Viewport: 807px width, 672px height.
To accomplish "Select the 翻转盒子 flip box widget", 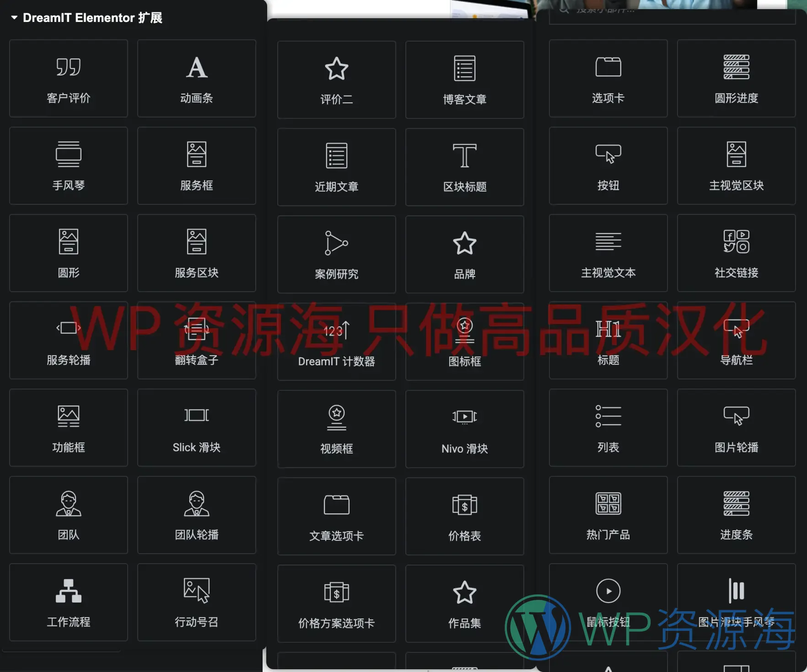I will click(x=196, y=341).
